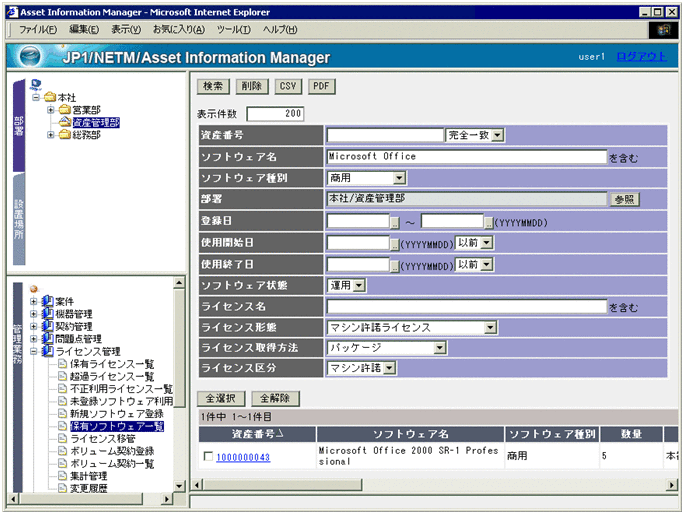Click the 機器管理 book icon
This screenshot has height=515, width=685.
(x=47, y=313)
